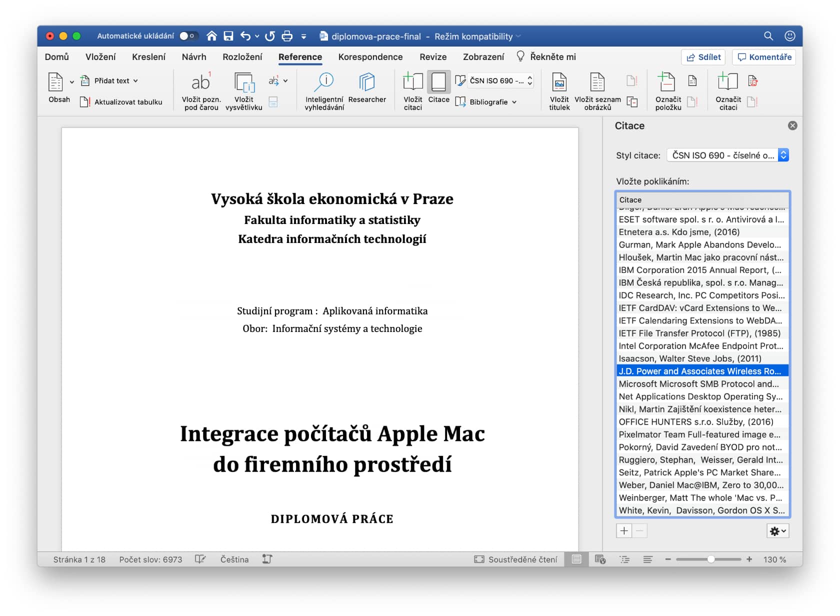Screen dimensions: 840x616
Task: Open the feedback smiley icon
Action: (x=790, y=36)
